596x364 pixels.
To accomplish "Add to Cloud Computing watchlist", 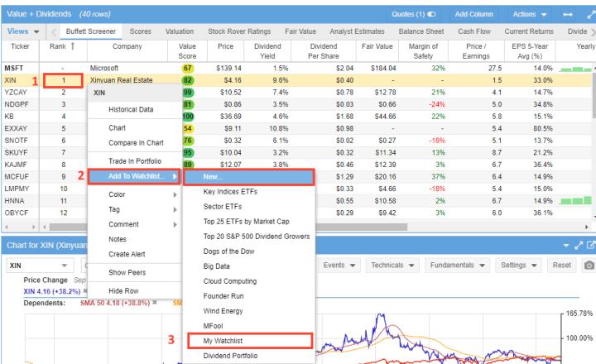I will click(230, 281).
